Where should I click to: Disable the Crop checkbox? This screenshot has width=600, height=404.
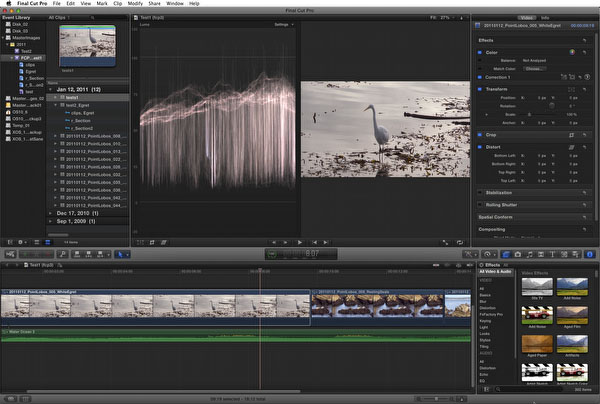479,135
